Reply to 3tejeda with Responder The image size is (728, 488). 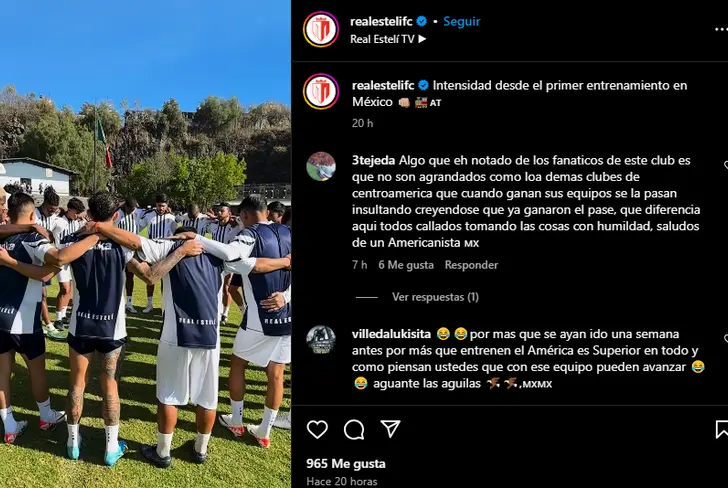(471, 265)
